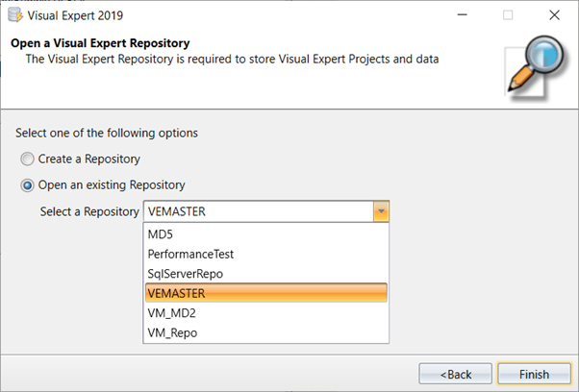Collapse the repository dropdown arrow
This screenshot has width=579, height=392.
[380, 211]
